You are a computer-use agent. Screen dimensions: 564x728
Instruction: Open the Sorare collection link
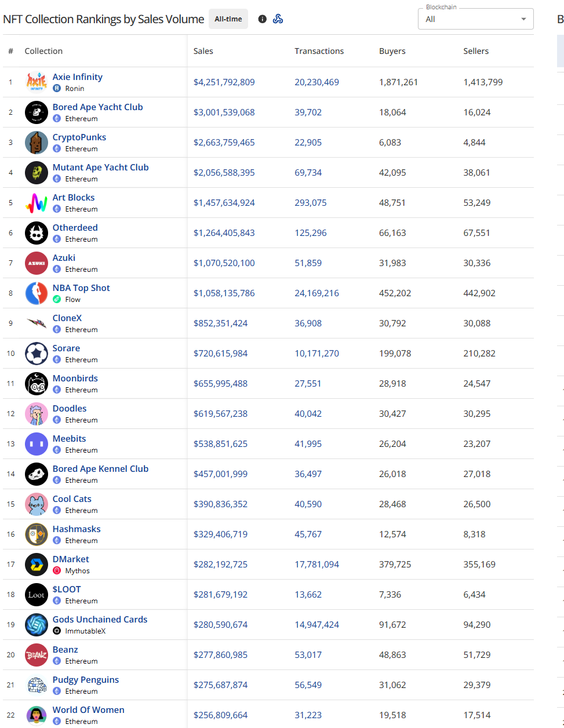tap(67, 348)
